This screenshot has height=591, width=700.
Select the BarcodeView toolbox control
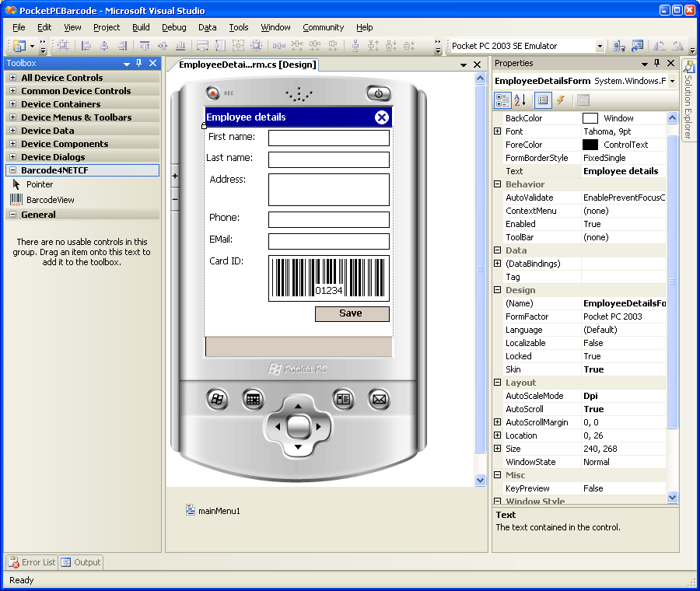click(x=50, y=200)
